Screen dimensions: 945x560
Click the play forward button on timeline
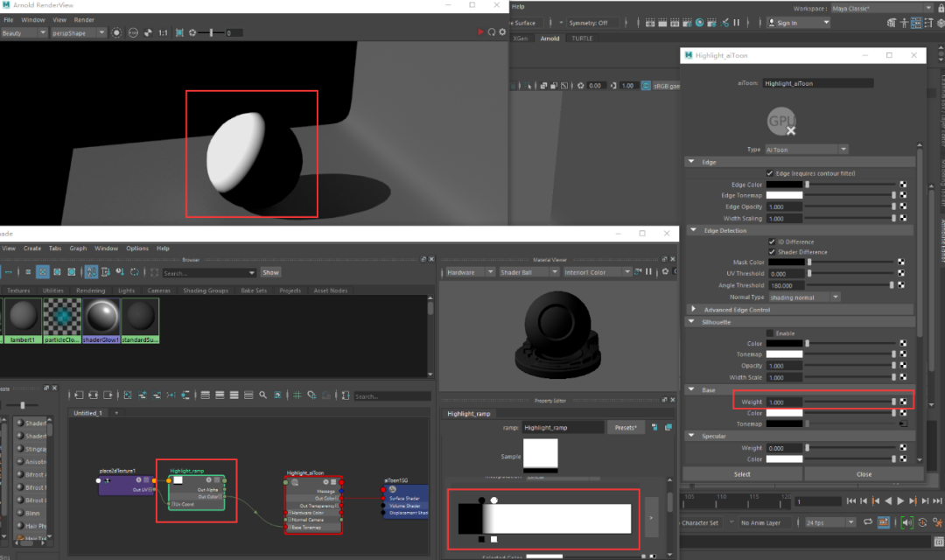click(x=900, y=501)
